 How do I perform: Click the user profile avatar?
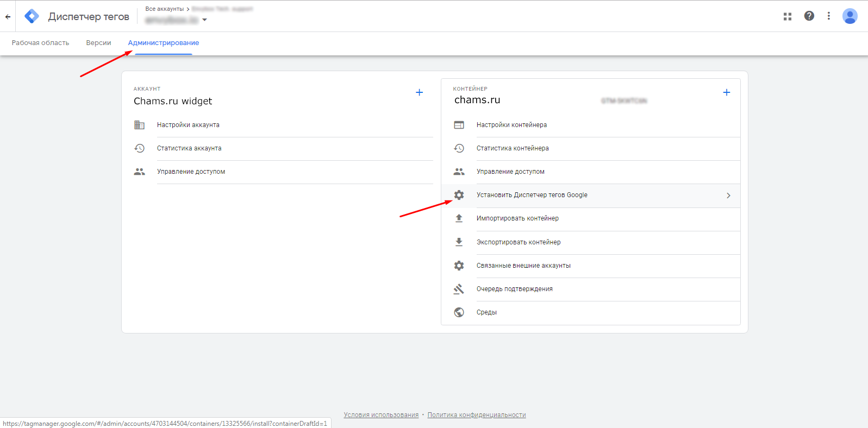point(850,16)
